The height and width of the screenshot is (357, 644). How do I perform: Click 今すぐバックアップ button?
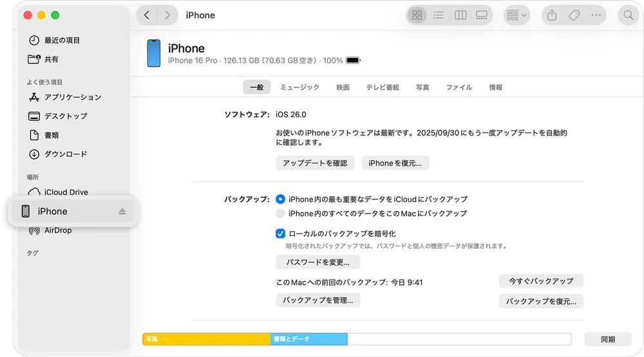542,281
